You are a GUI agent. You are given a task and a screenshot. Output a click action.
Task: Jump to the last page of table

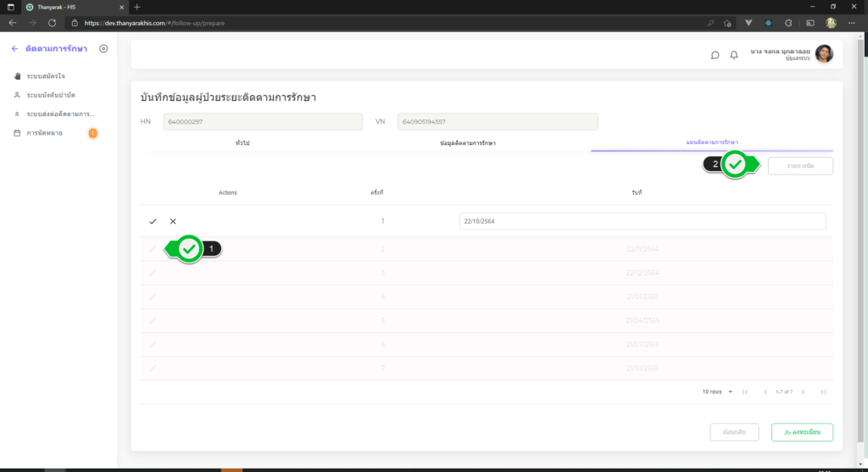click(822, 391)
